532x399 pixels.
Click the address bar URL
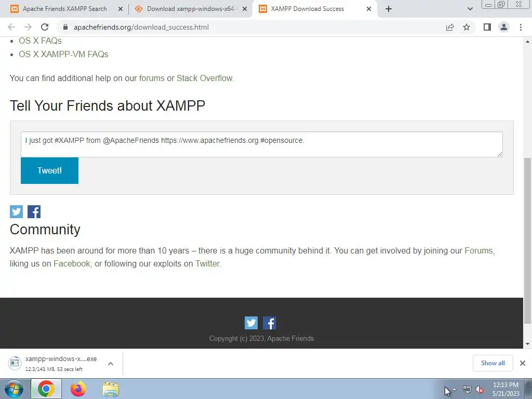[141, 27]
